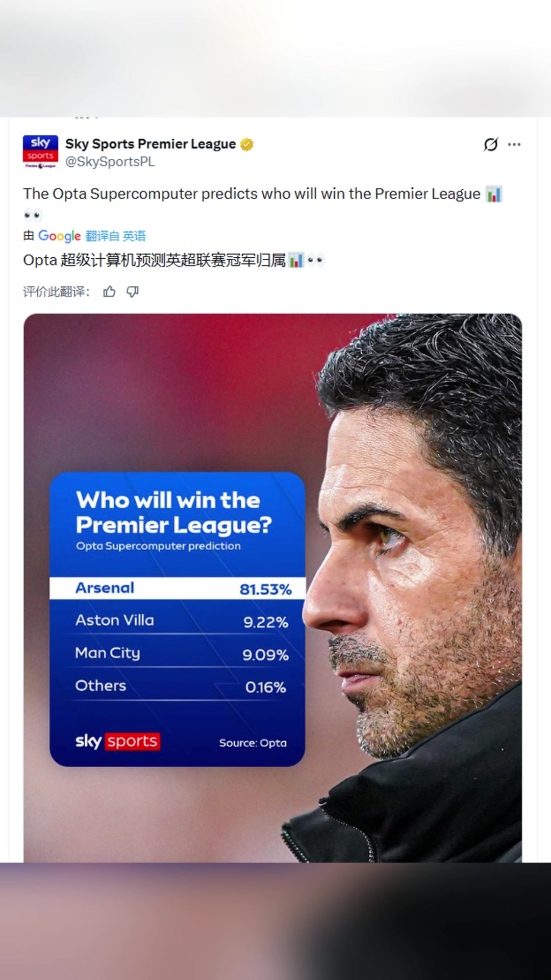This screenshot has width=551, height=980.
Task: Click the sky sports logo in graphic
Action: coord(118,741)
